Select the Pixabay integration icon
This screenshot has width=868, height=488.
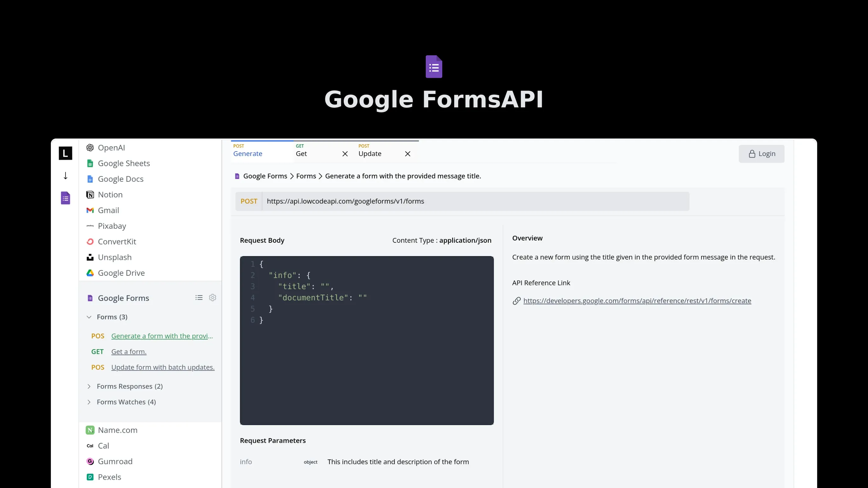[x=90, y=226]
